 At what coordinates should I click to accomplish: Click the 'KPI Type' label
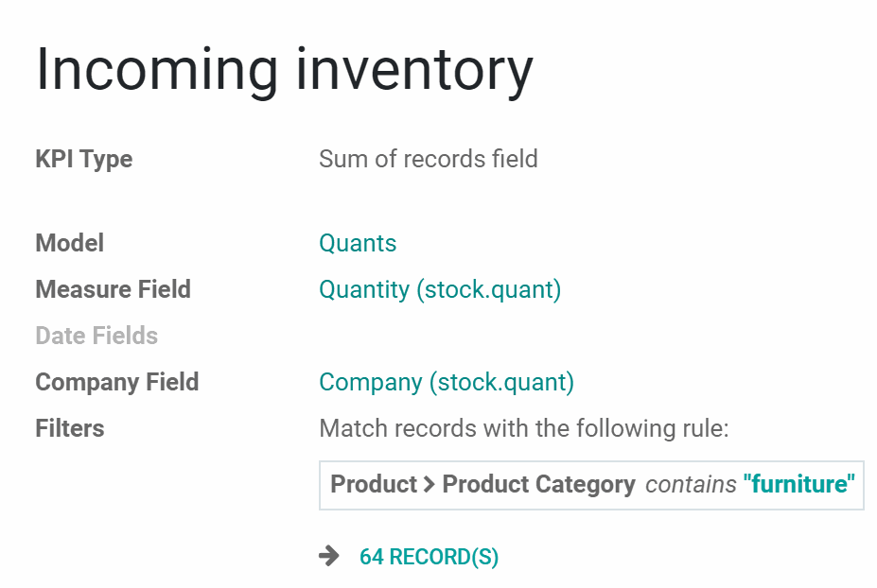(84, 160)
